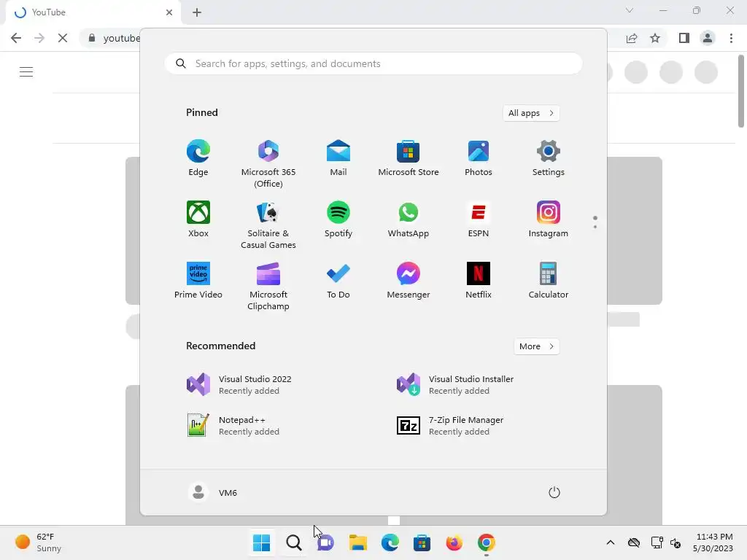Screen dimensions: 747x560
Task: Click the Start menu search field
Action: point(373,64)
